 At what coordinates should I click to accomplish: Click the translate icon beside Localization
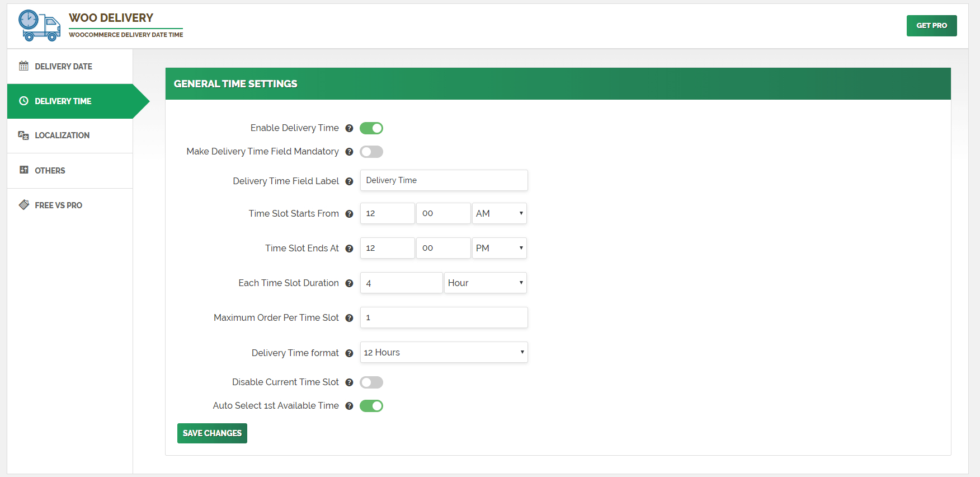click(23, 135)
